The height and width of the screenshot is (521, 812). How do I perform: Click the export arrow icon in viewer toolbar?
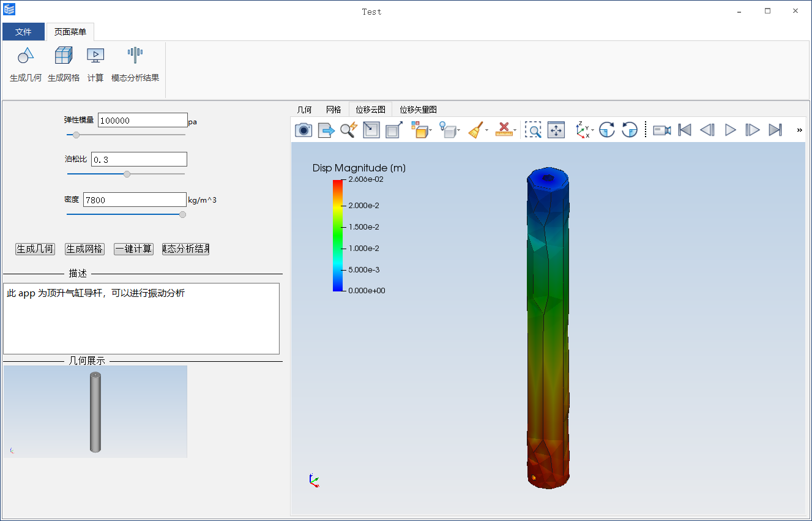tap(326, 130)
